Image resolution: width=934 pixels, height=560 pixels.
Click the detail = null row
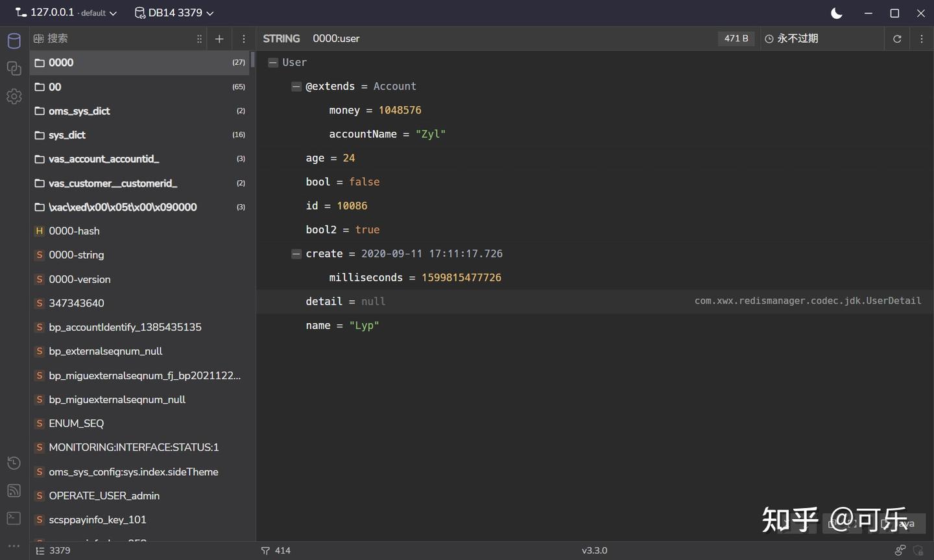[x=594, y=301]
